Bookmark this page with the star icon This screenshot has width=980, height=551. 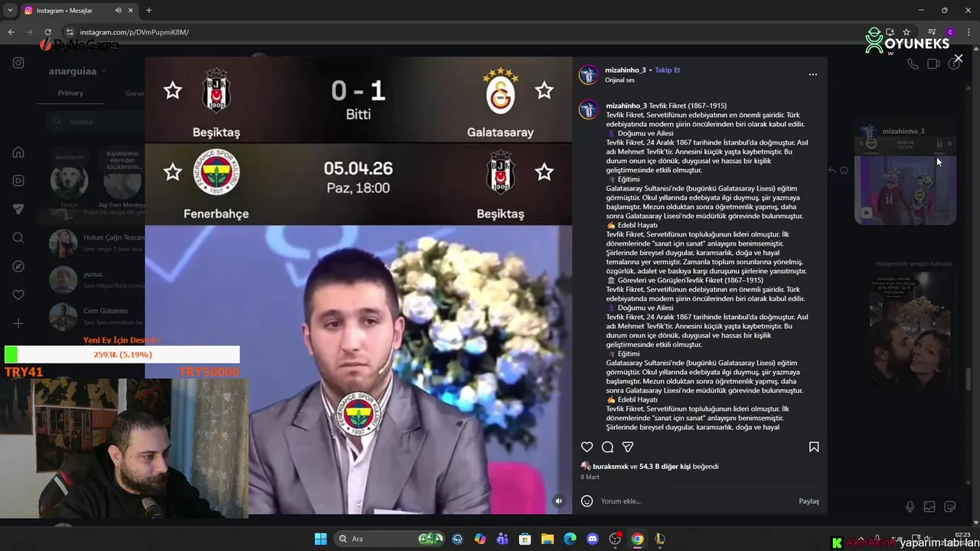coord(906,32)
